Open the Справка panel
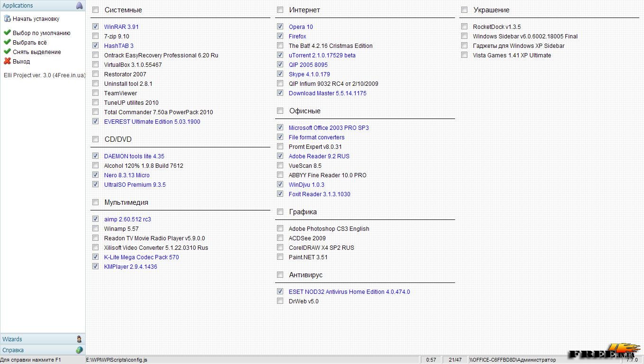644x364 pixels. [43, 350]
